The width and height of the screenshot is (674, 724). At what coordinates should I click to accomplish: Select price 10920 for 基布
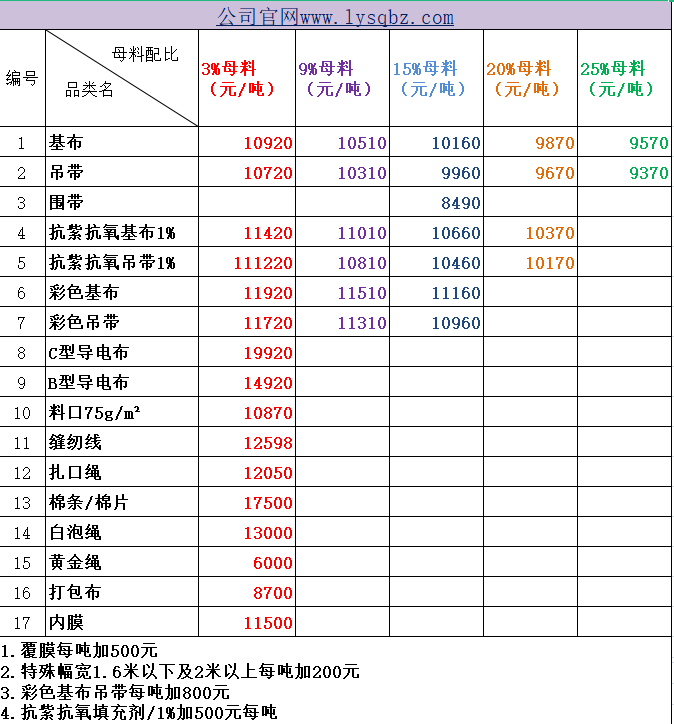pyautogui.click(x=247, y=142)
